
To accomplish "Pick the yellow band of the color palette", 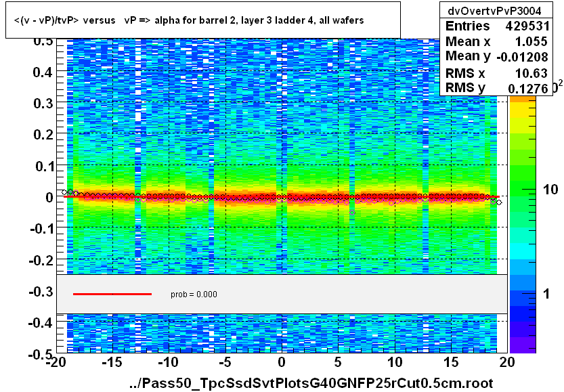I will tap(522, 111).
